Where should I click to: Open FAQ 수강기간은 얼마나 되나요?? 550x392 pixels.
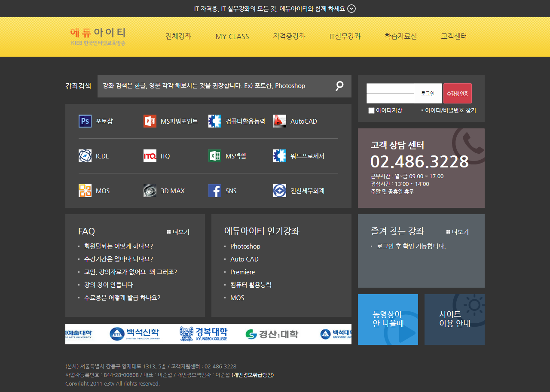coord(119,259)
